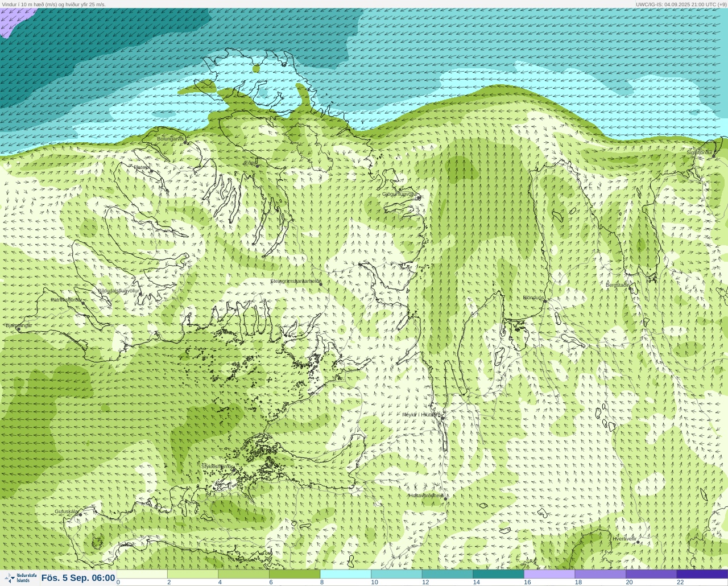The image size is (728, 586).
Task: Click the Blönduós station label
Action: pos(533,298)
